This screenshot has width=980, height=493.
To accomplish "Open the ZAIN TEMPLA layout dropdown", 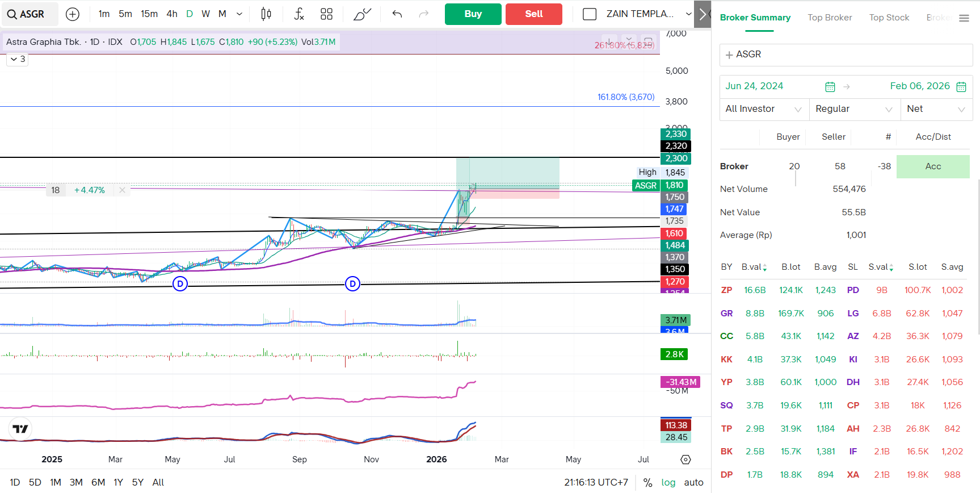I will (688, 14).
